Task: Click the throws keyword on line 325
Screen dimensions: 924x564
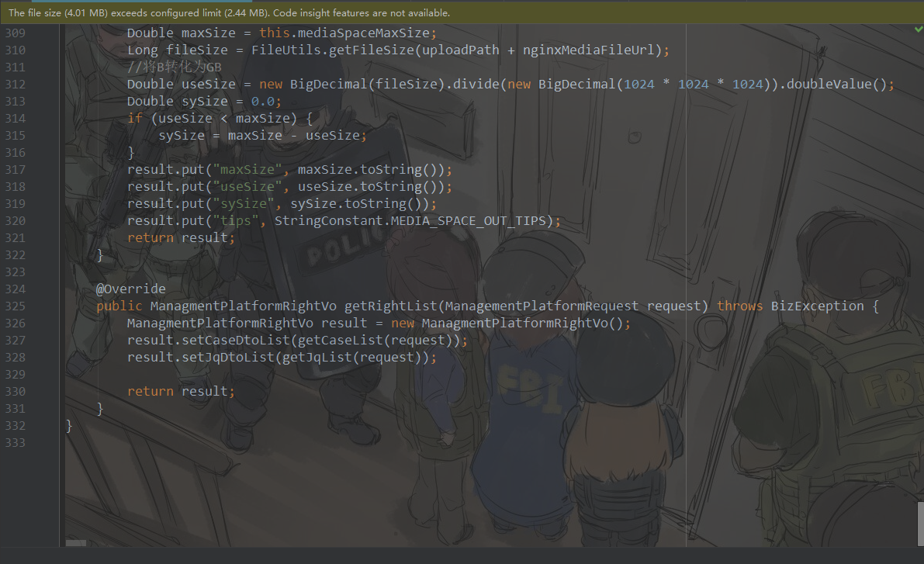Action: tap(739, 306)
